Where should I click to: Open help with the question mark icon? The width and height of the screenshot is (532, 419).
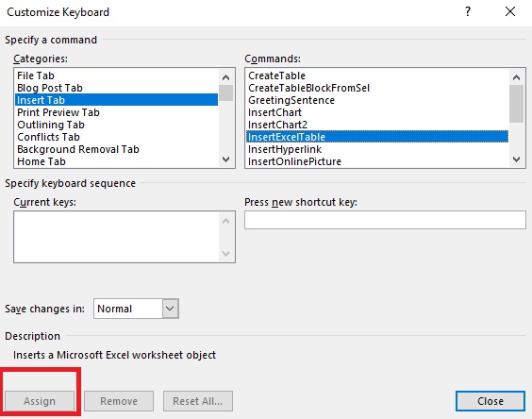coord(468,12)
